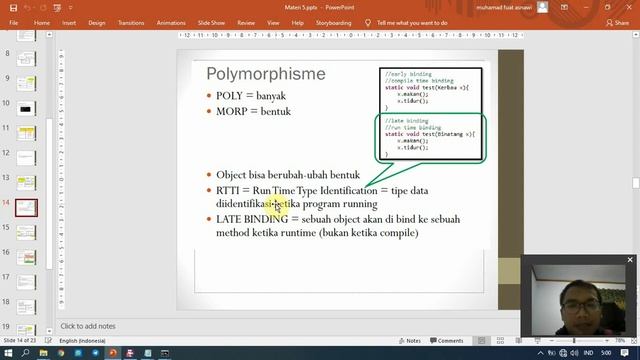Click Start From Beginning presentation icon

57,8
